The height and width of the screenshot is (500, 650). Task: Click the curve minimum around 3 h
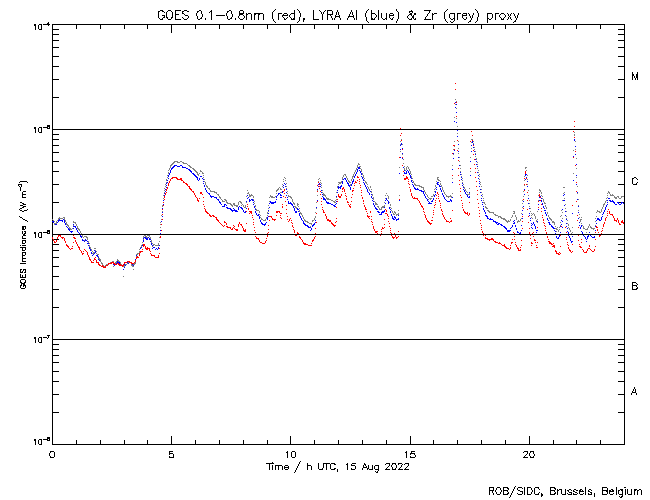tap(124, 268)
